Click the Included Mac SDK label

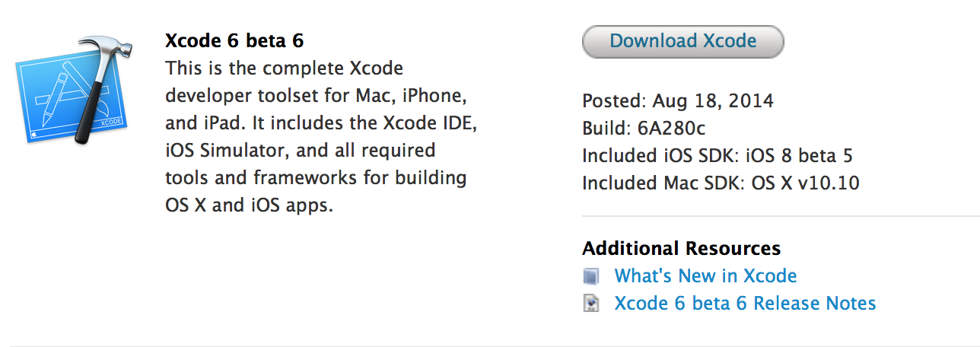point(663,183)
